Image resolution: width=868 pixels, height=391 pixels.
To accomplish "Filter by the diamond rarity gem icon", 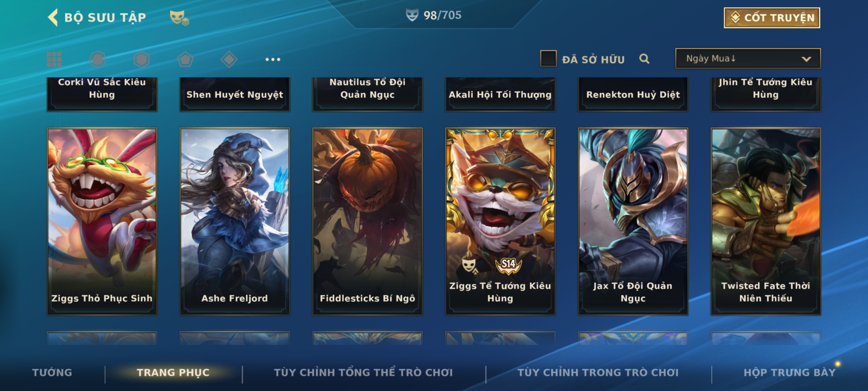I will pos(229,59).
